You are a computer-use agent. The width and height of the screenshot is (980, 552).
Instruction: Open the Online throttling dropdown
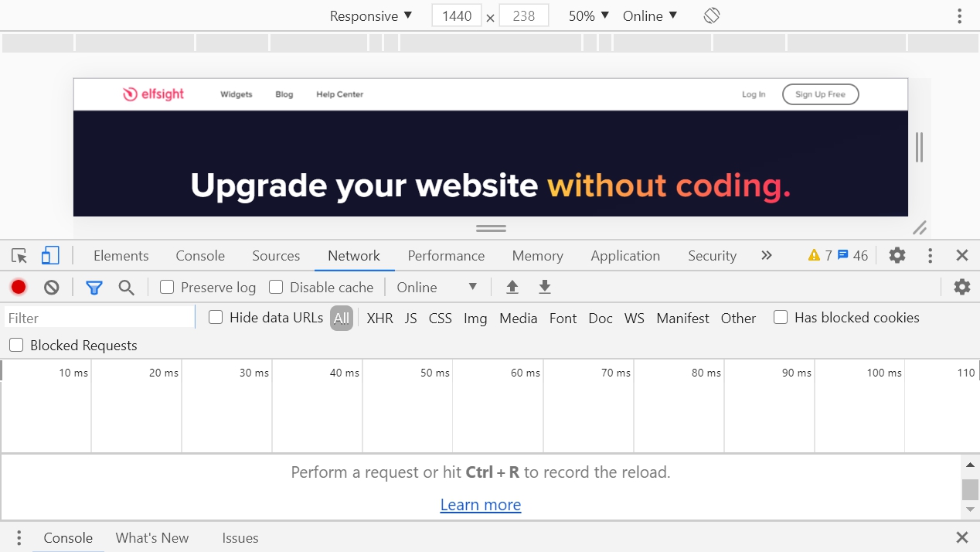435,287
